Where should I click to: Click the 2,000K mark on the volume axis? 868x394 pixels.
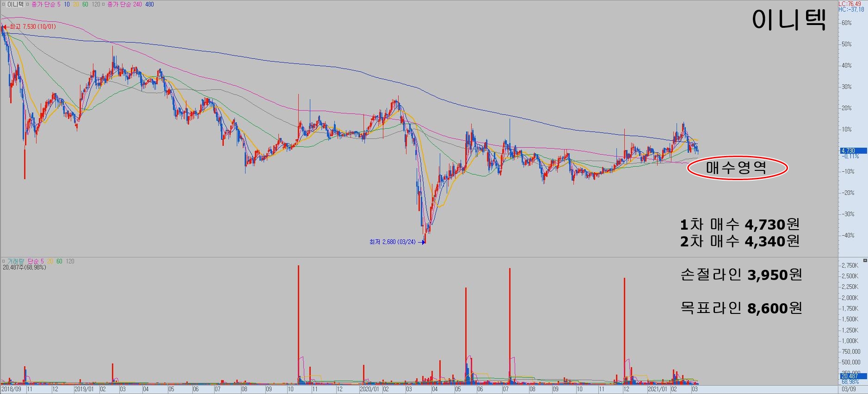(x=850, y=298)
